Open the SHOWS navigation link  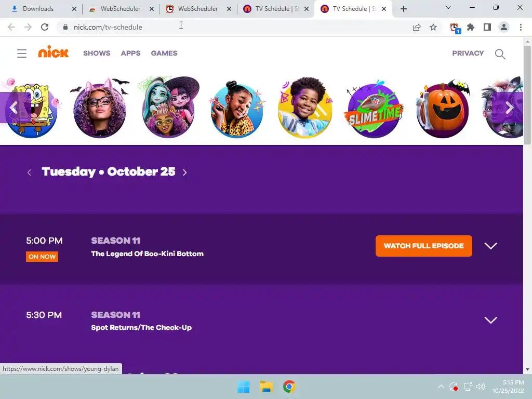(x=97, y=54)
